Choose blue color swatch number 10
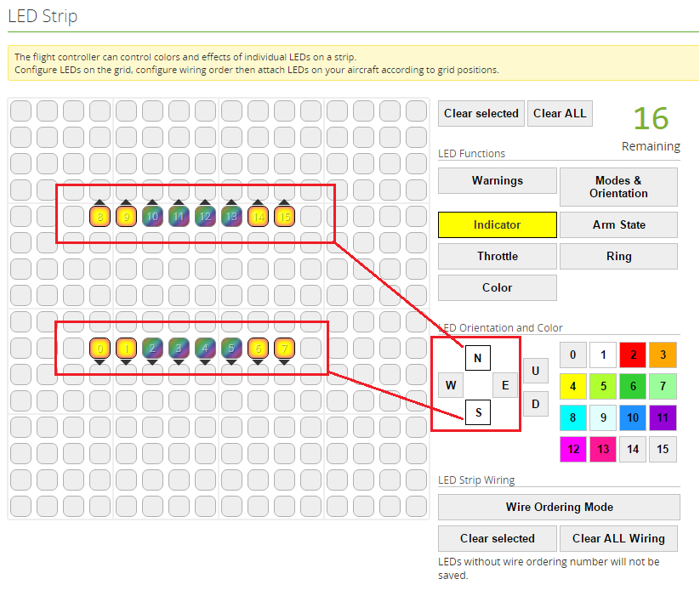The image size is (700, 613). (x=633, y=417)
